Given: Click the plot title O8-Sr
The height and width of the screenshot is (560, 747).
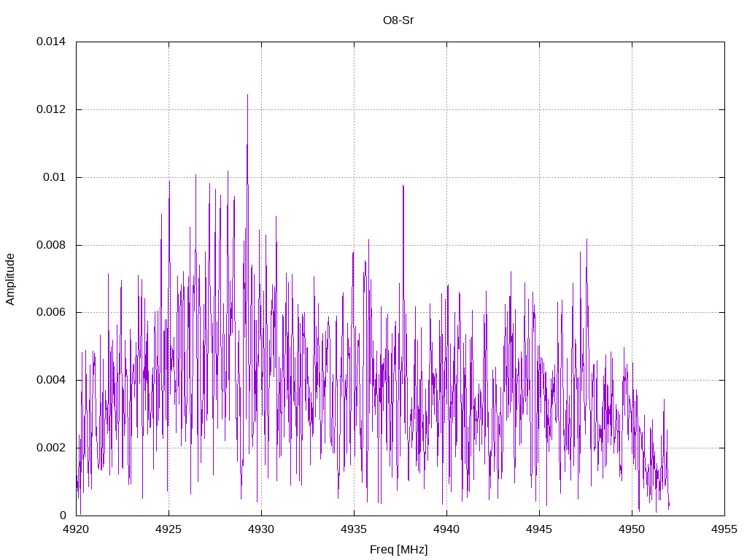Looking at the screenshot, I should tap(398, 20).
